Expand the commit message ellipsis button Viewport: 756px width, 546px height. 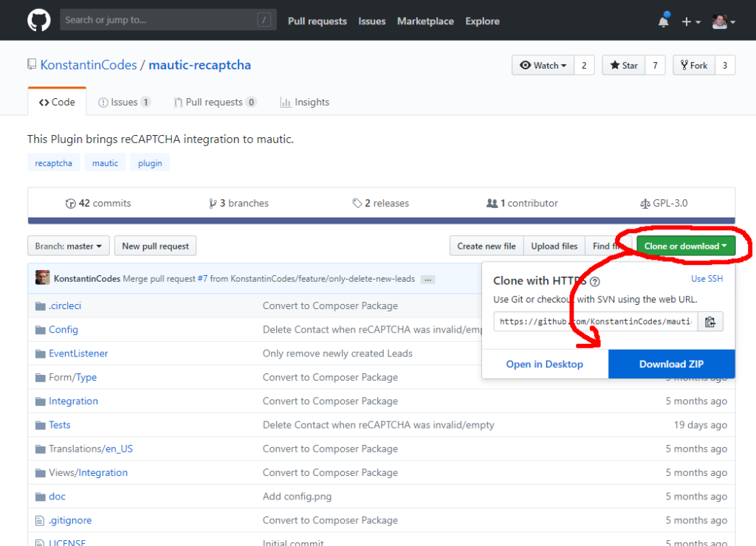427,280
